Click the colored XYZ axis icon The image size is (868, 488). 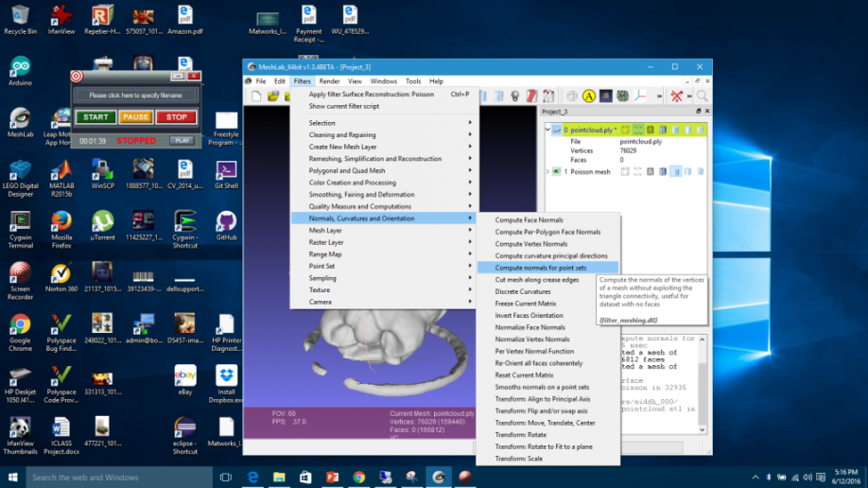coord(640,96)
